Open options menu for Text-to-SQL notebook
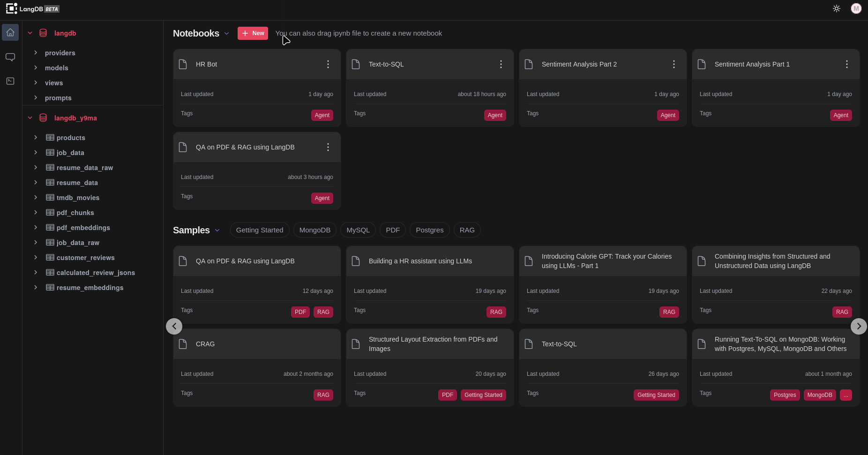This screenshot has height=455, width=868. (x=501, y=64)
